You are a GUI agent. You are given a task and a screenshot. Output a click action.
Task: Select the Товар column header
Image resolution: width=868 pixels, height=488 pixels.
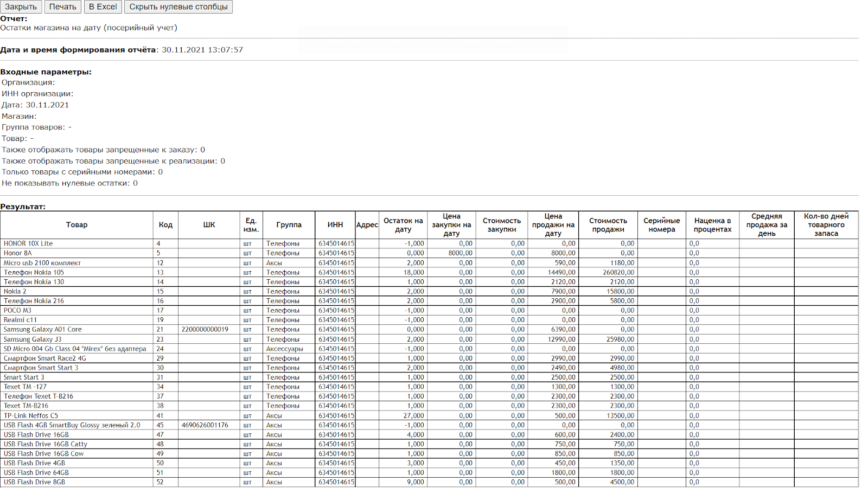pos(76,225)
